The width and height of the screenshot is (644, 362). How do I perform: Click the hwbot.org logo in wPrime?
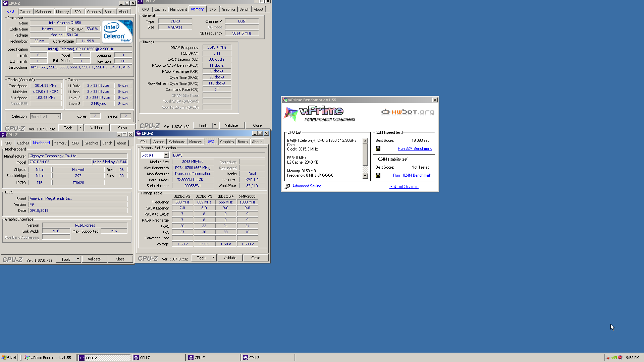pos(408,112)
